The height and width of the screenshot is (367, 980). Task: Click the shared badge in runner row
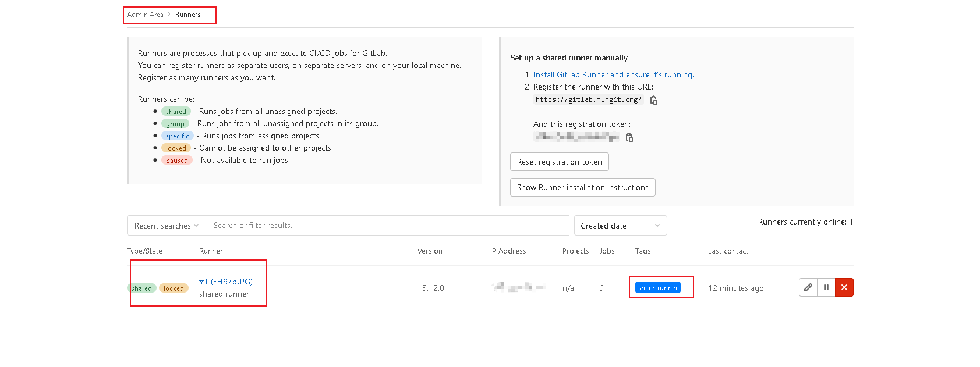tap(142, 288)
